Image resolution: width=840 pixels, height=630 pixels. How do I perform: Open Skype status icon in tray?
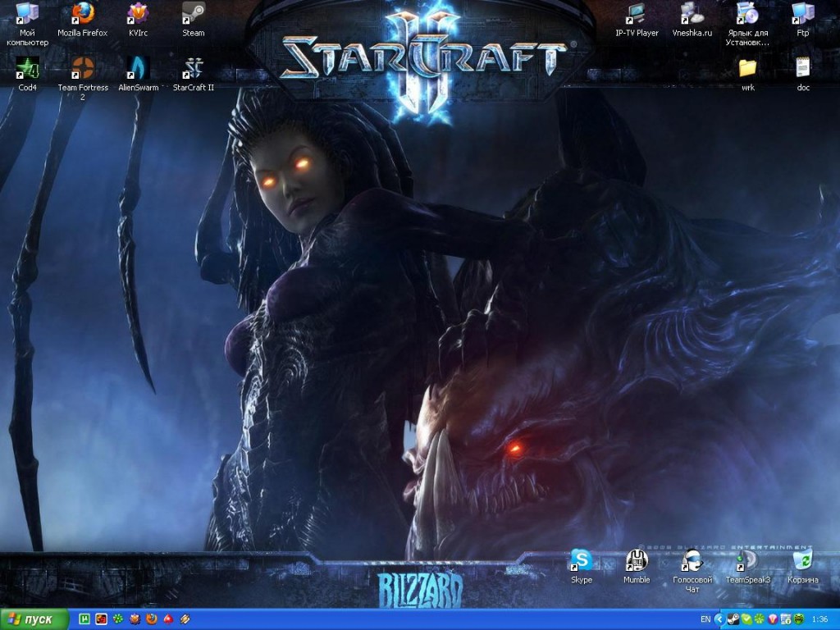point(746,620)
